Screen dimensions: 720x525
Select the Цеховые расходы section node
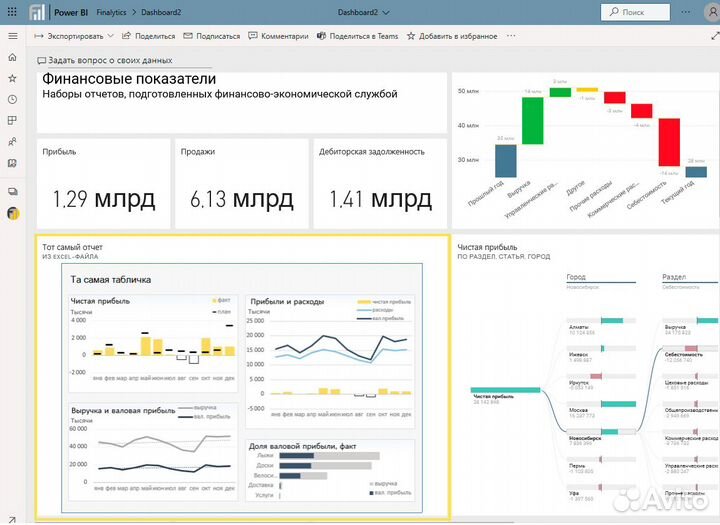(691, 376)
